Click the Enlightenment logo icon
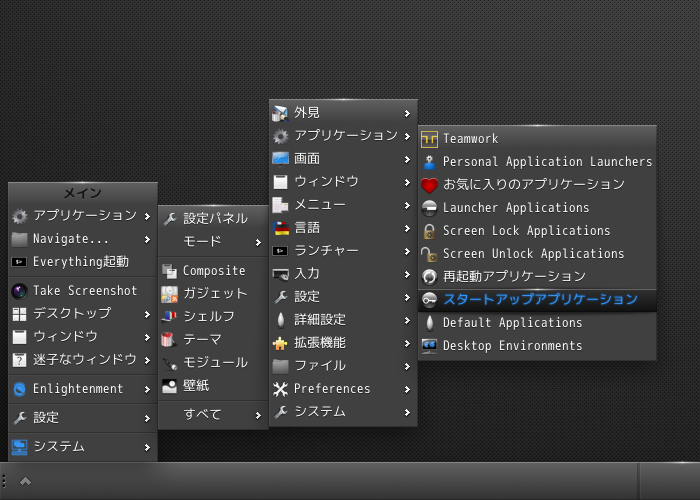This screenshot has width=700, height=500. (19, 389)
